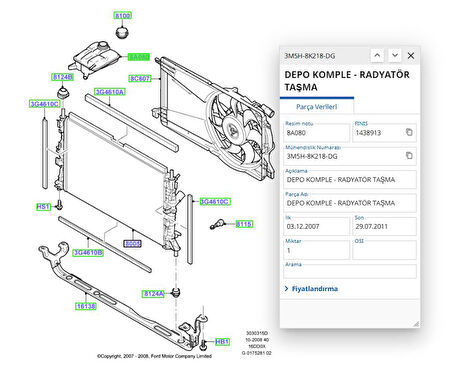Viewport: 452px width, 365px height.
Task: Select part callout 8124B
Action: tap(62, 77)
